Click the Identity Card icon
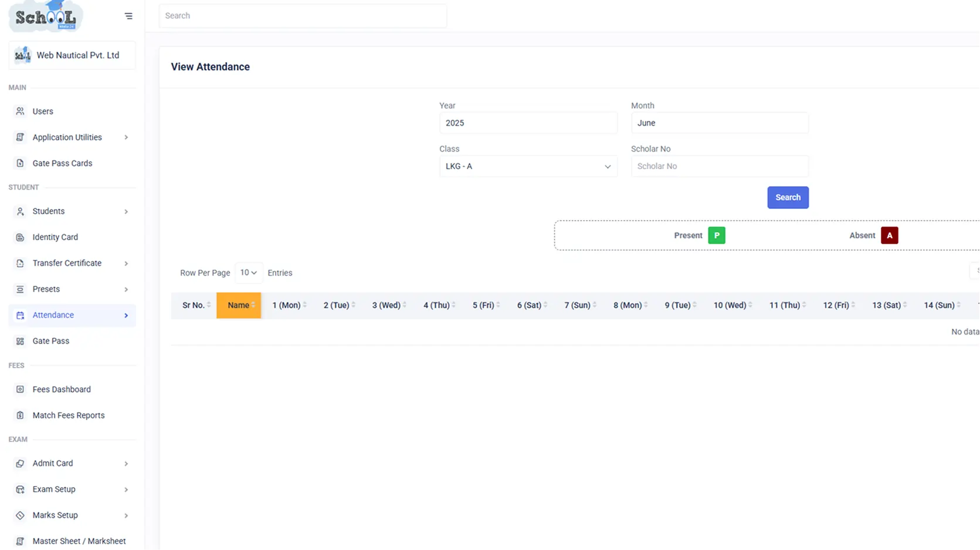The height and width of the screenshot is (550, 980). point(20,237)
